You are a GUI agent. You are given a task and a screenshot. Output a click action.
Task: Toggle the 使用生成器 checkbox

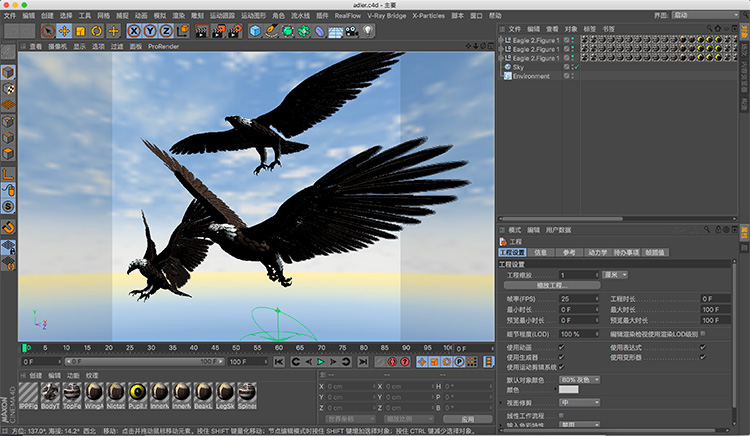point(561,357)
